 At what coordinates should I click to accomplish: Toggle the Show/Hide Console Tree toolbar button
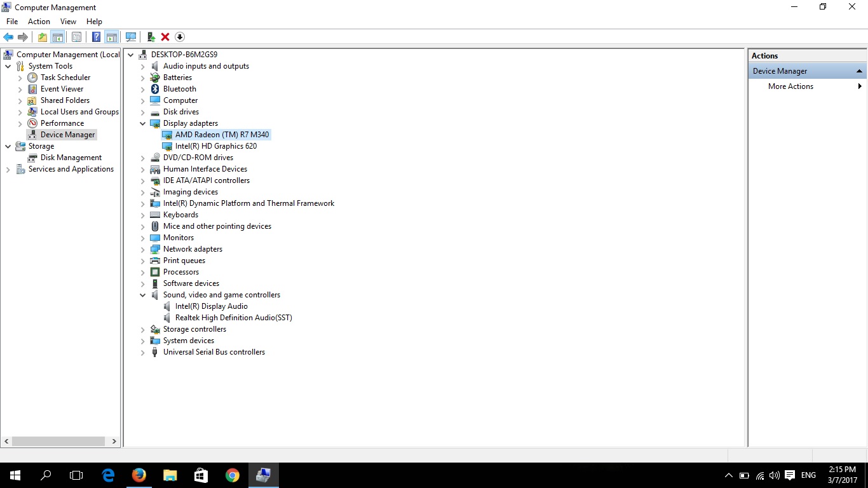click(57, 37)
